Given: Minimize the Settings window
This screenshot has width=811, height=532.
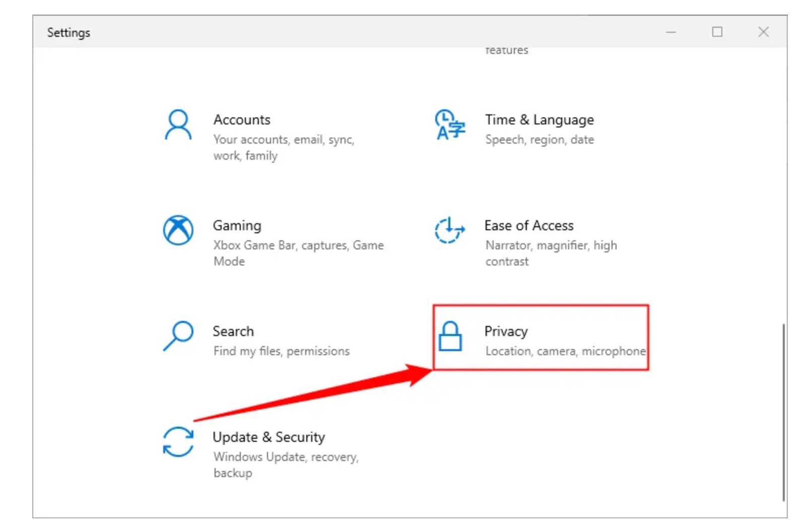Looking at the screenshot, I should 671,32.
